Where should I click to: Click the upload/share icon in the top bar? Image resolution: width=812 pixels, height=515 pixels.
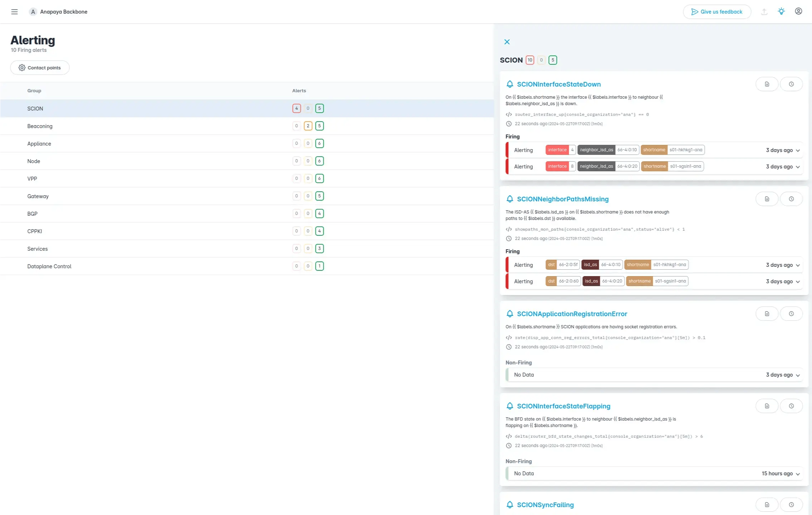[764, 11]
